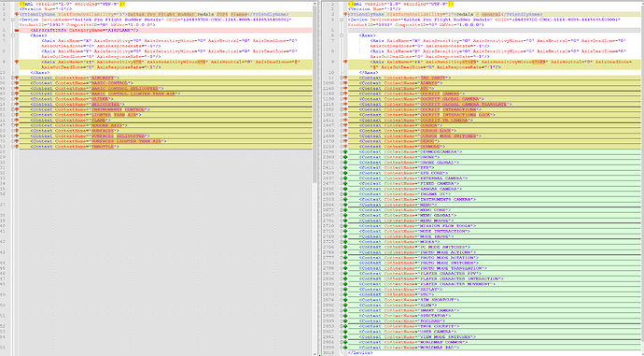The width and height of the screenshot is (644, 356).
Task: Click the MODE INTERACTION context line
Action: pyautogui.click(x=495, y=231)
